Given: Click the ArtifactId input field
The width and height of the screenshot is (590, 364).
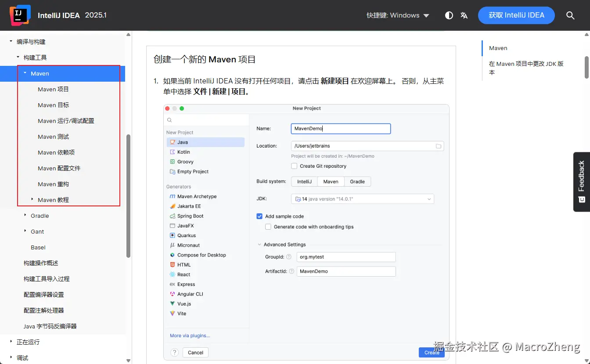Looking at the screenshot, I should click(346, 271).
